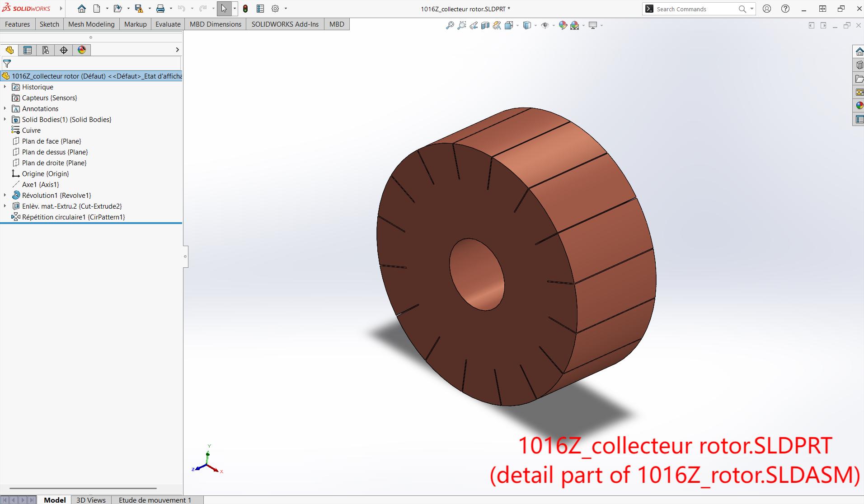
Task: Open the Section View tool
Action: (x=485, y=25)
